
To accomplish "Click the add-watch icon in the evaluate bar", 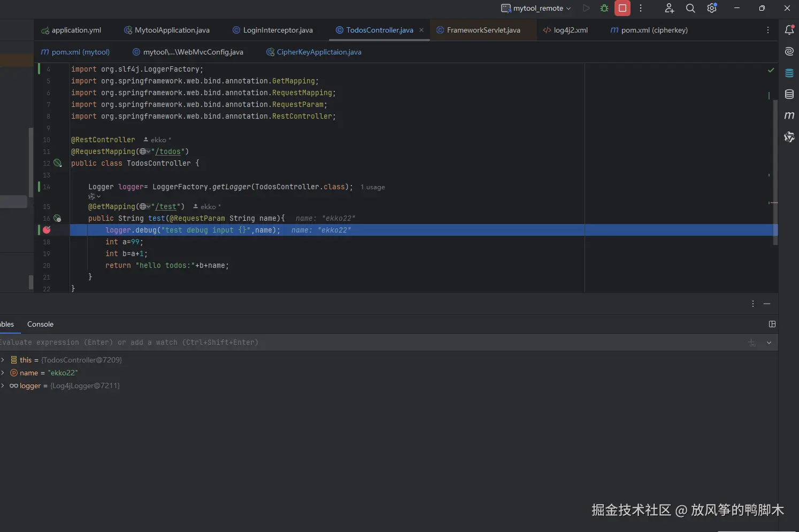I will point(751,342).
